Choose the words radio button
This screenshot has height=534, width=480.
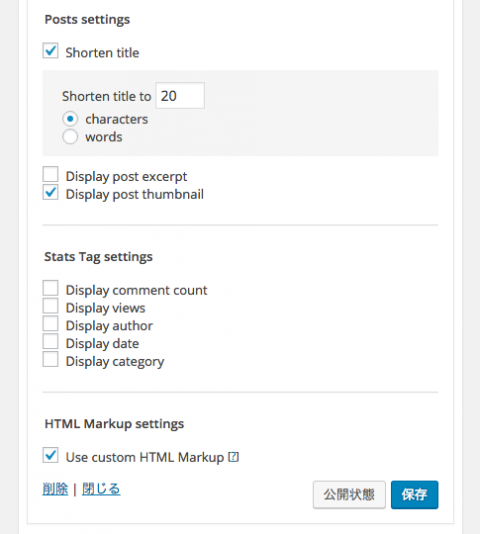(70, 137)
